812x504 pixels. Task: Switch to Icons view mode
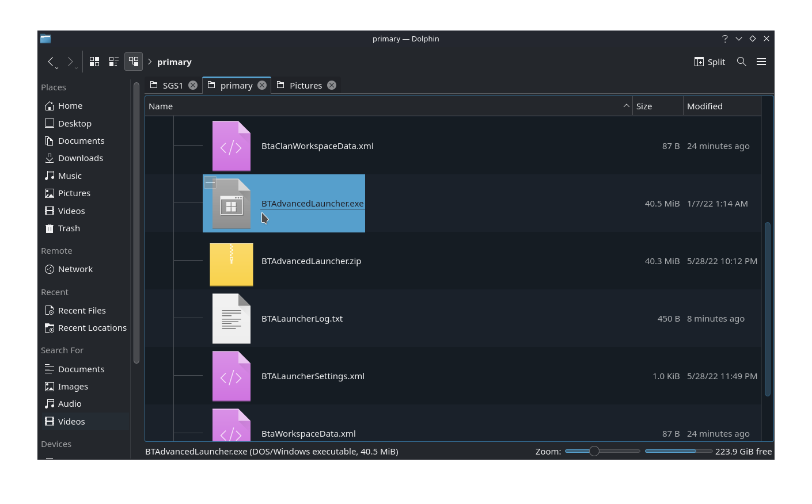coord(94,62)
